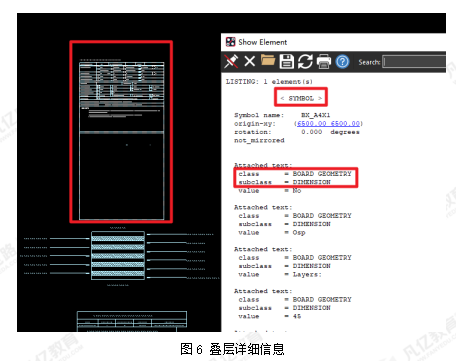Click the DIMENSION subclass of first attached text

pos(312,182)
